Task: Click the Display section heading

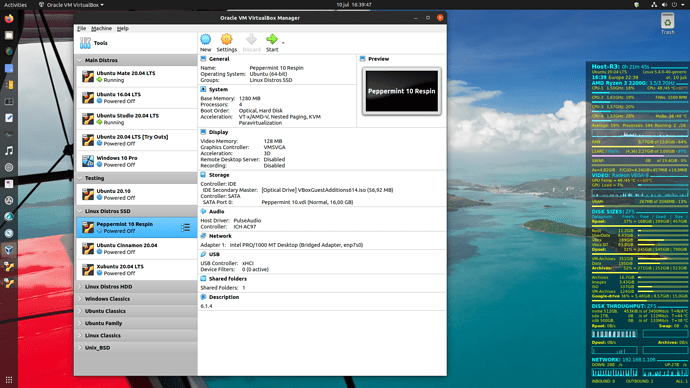Action: pos(218,132)
